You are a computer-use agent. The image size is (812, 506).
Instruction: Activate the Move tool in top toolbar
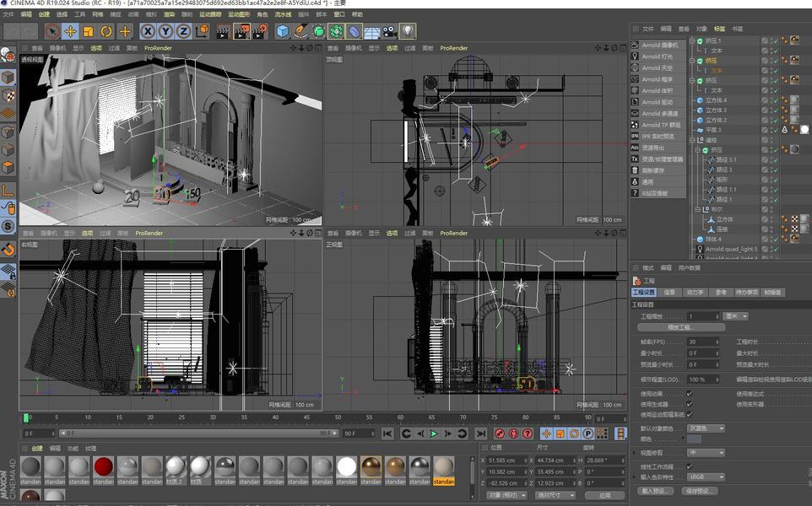70,31
